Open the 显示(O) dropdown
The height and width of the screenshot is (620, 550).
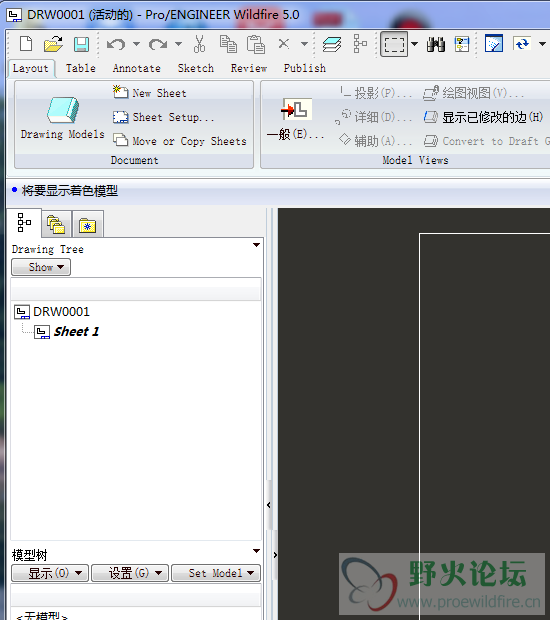tap(50, 573)
